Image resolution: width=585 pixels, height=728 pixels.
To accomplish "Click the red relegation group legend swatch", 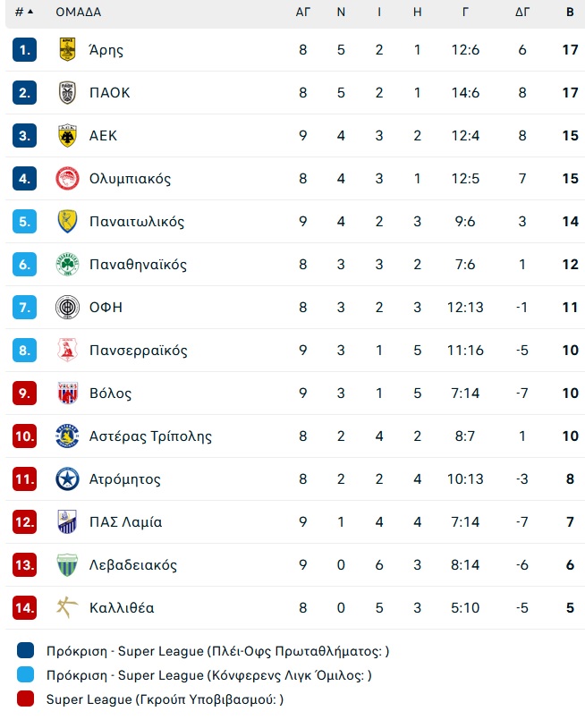I will [x=26, y=698].
